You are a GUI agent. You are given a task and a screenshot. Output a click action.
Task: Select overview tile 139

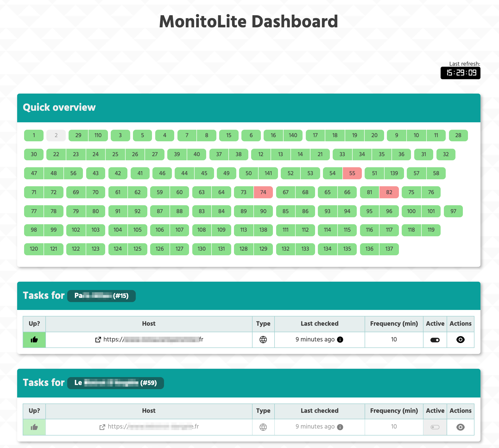point(394,173)
